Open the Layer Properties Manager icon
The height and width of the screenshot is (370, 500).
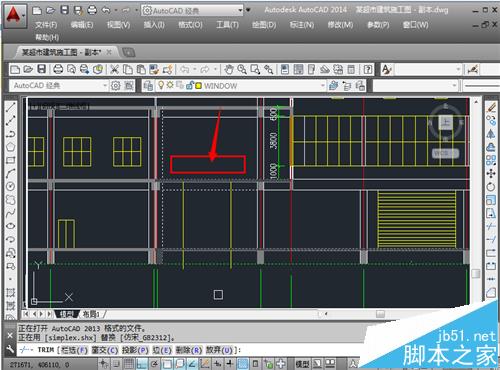(x=148, y=86)
